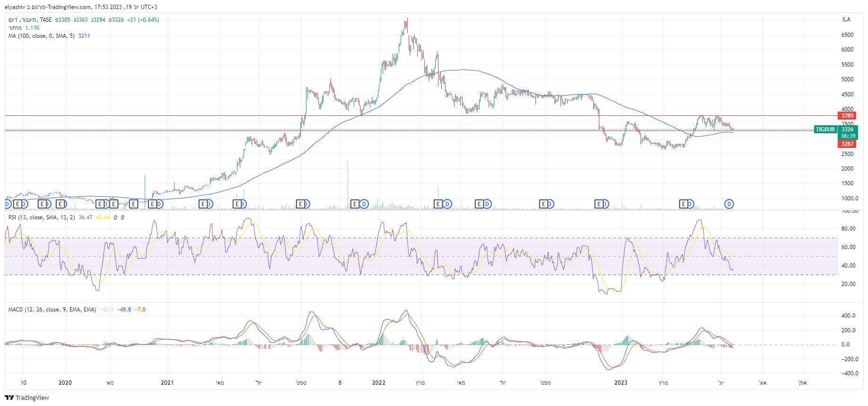Click the 6500 price axis label
Screen dimensions: 868x406
[847, 35]
